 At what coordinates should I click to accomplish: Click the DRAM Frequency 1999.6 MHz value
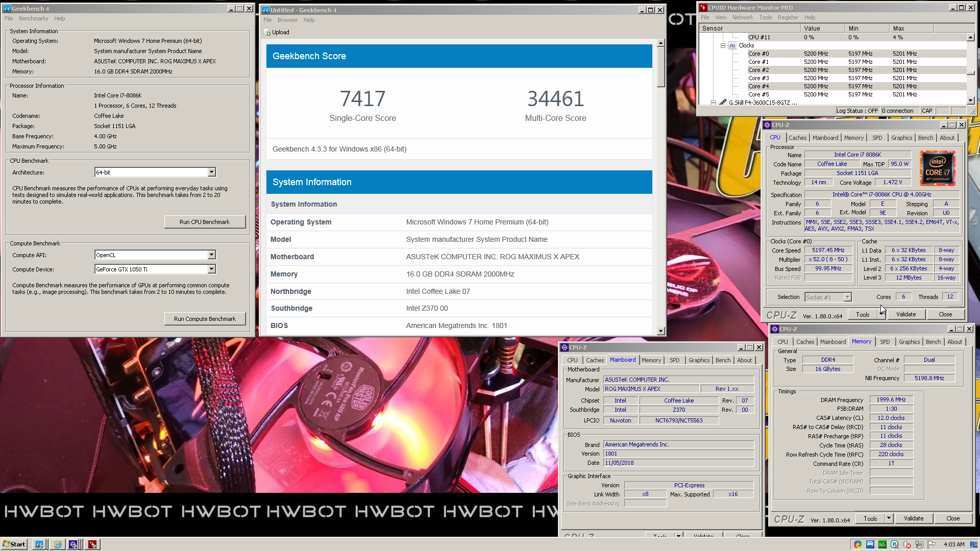click(891, 399)
